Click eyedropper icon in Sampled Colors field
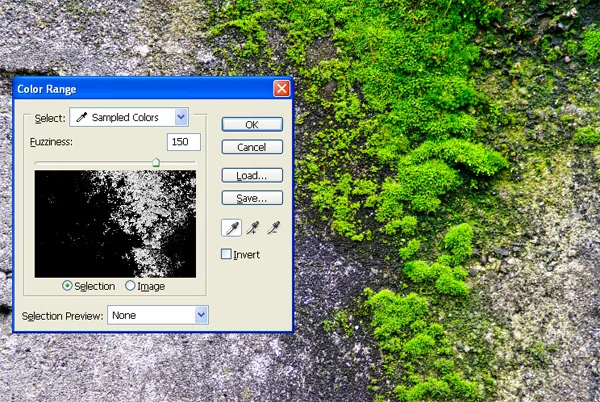Image resolution: width=600 pixels, height=402 pixels. [82, 117]
